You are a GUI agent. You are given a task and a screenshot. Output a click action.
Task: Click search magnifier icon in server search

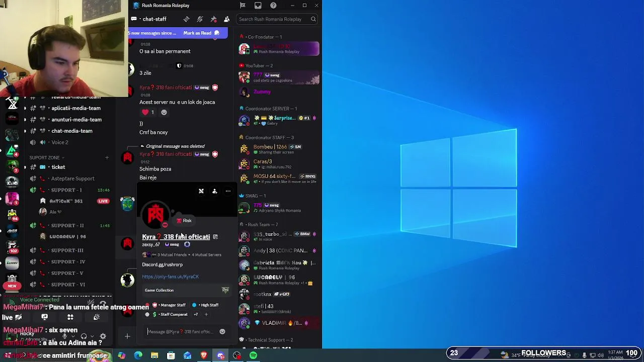(x=313, y=19)
